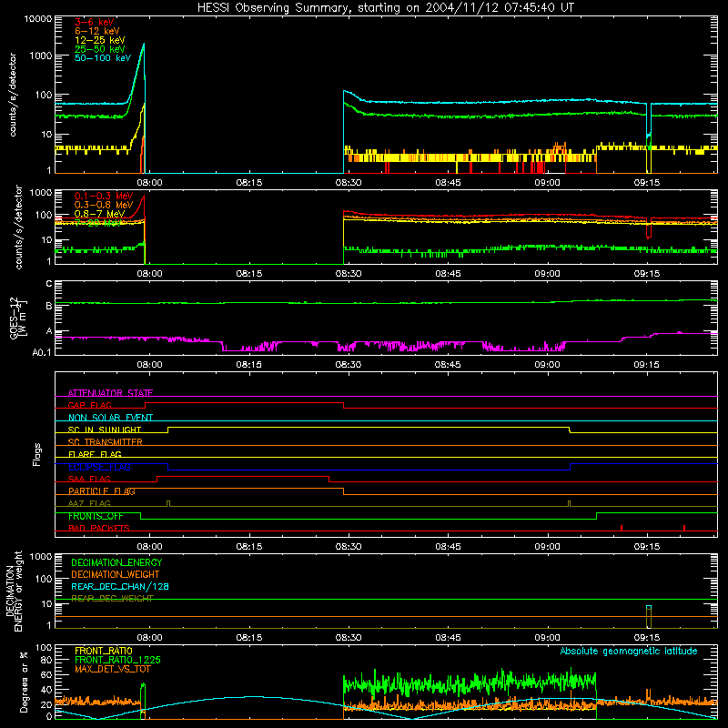Click the GAP_FLAG label
The image size is (728, 728).
[x=89, y=405]
